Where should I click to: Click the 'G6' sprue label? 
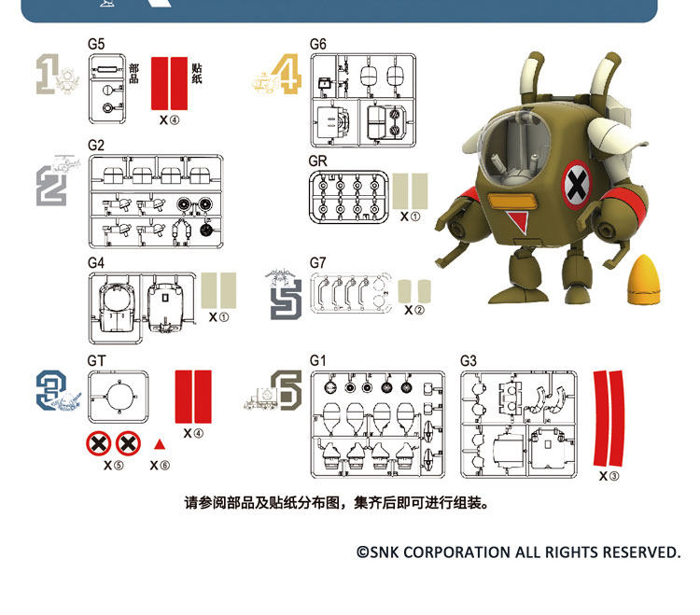318,44
